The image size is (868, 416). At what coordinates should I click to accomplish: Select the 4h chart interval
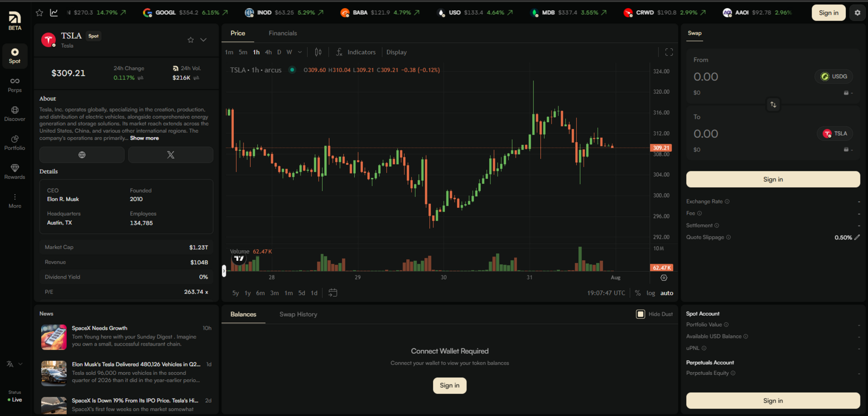(268, 52)
